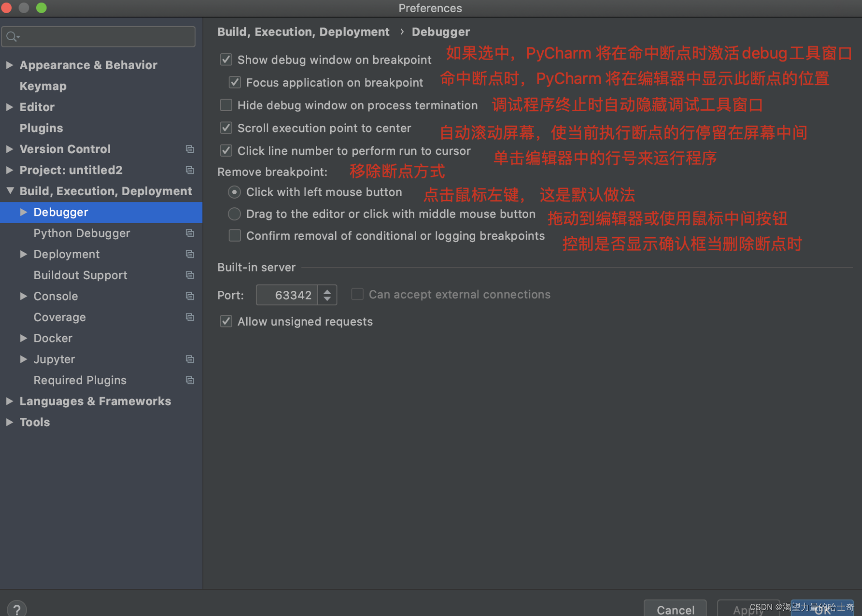
Task: Click the Port number field 63342
Action: [287, 295]
